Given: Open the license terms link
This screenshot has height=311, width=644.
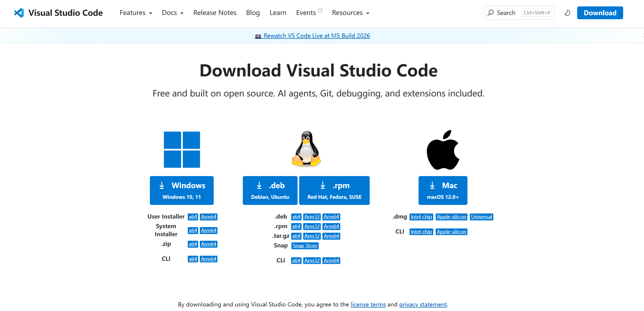Looking at the screenshot, I should [368, 304].
